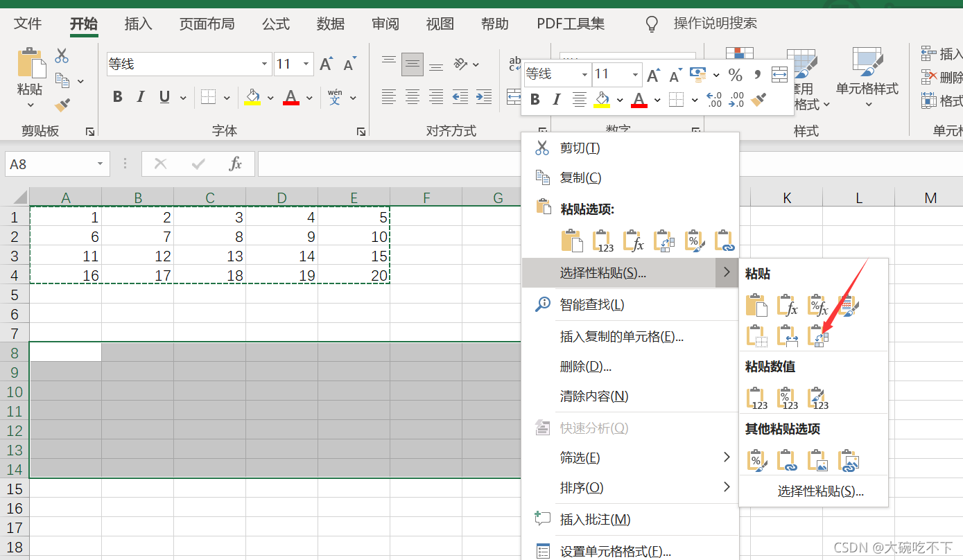Click yellow fill color in the mini toolbar

601,100
